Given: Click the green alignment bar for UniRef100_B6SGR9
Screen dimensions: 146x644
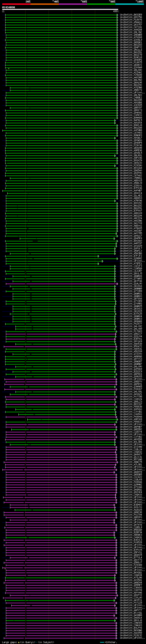Looking at the screenshot, I should [61, 15].
